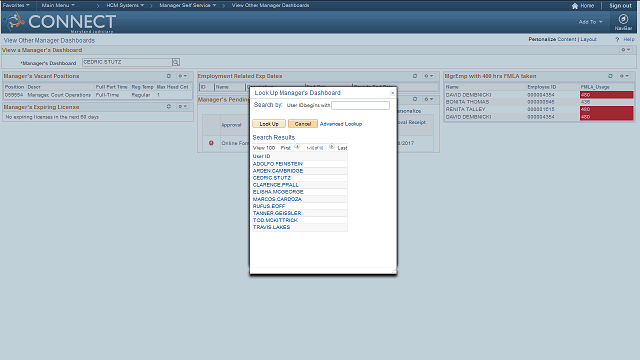Open HCM Systems breadcrumb menu
This screenshot has width=640, height=360.
[125, 5]
